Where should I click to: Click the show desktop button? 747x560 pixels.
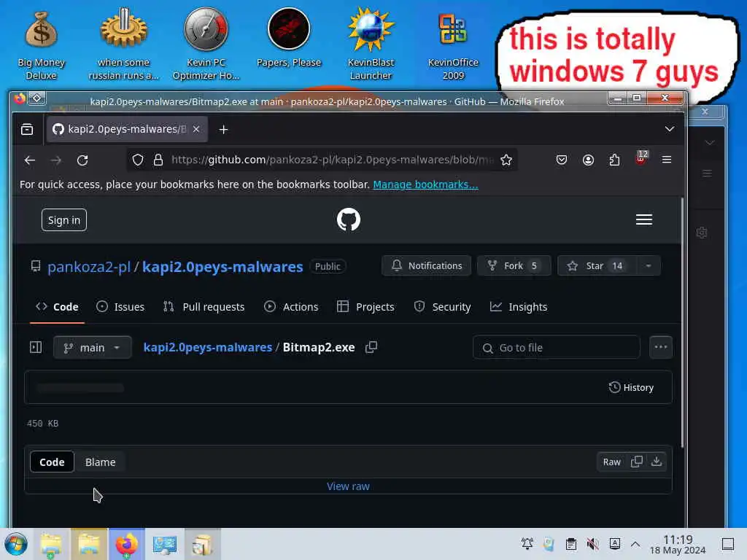coord(728,544)
